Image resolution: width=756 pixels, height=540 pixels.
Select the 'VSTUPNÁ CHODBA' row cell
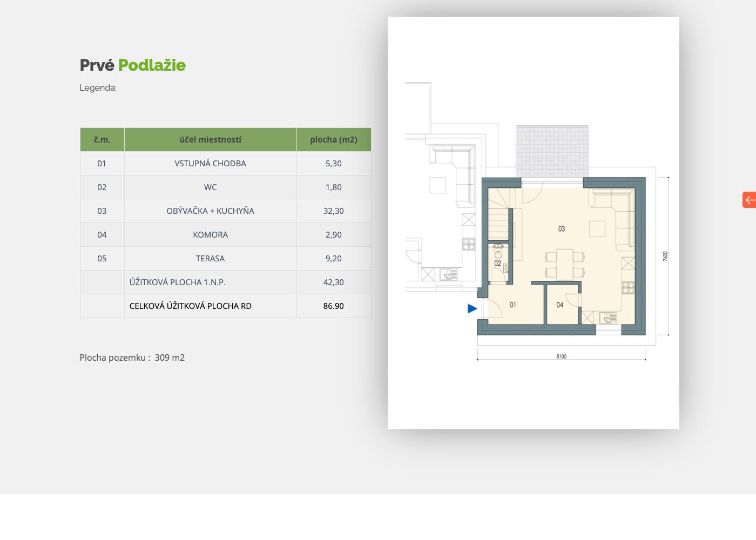[211, 163]
